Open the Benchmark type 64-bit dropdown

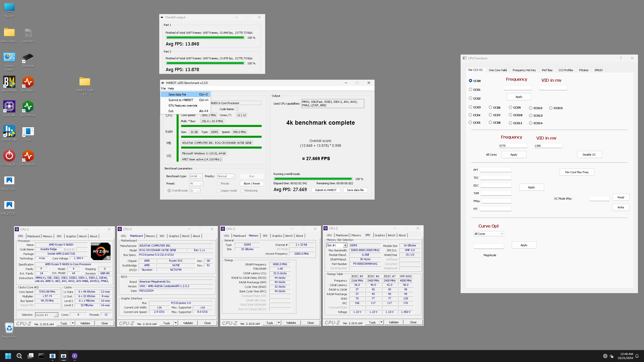pyautogui.click(x=196, y=176)
